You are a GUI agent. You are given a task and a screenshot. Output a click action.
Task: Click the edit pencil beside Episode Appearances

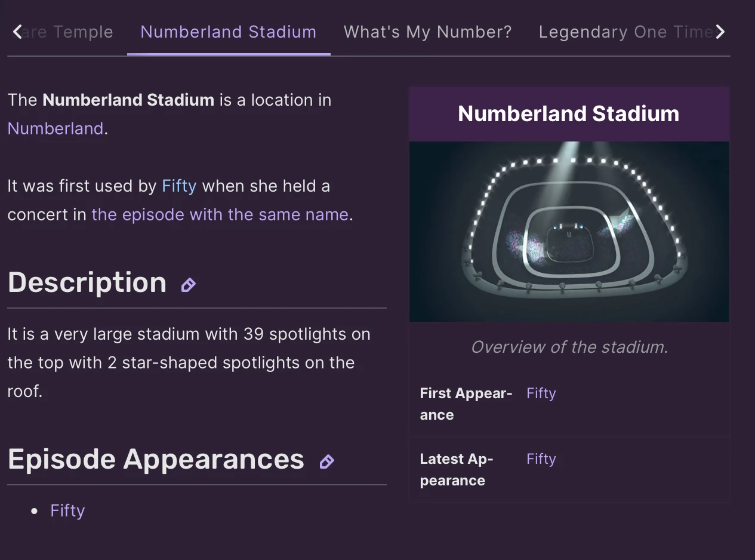(326, 461)
